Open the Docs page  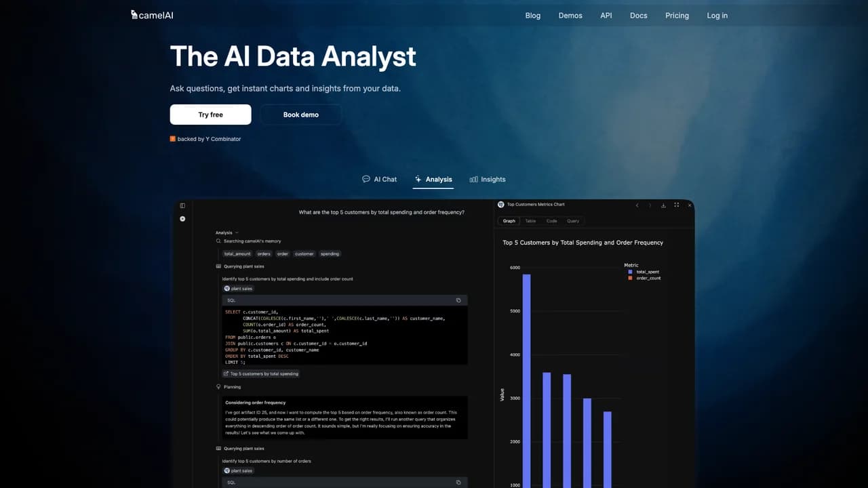coord(639,16)
